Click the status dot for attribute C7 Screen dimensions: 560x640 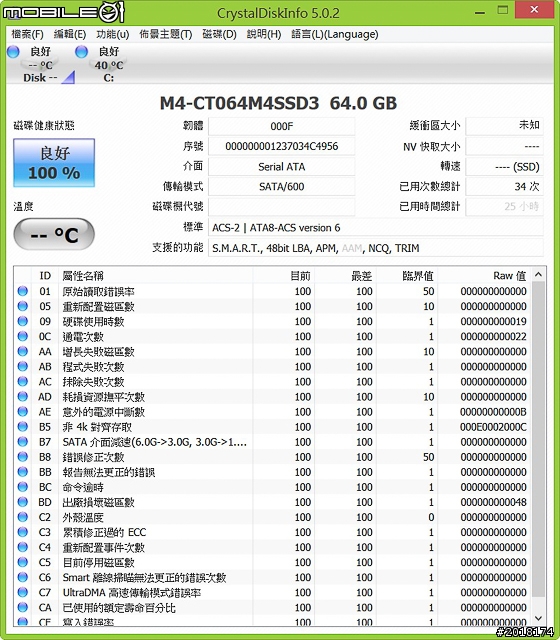tap(23, 592)
